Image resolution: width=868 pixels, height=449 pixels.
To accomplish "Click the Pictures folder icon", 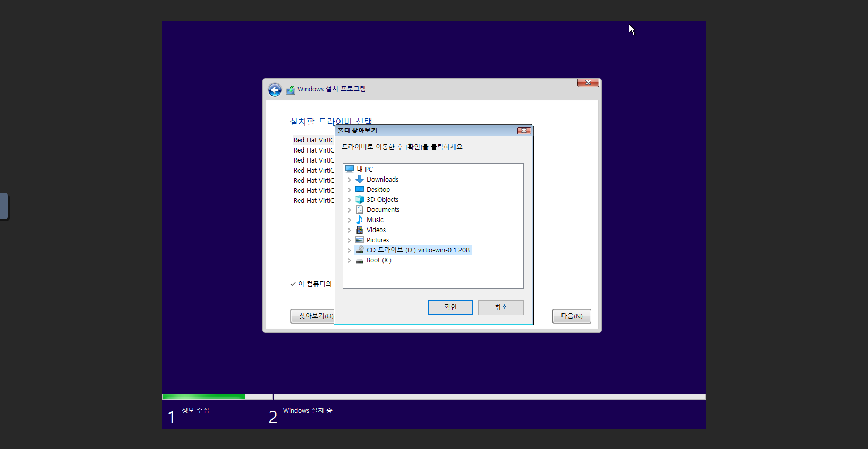I will pos(360,240).
